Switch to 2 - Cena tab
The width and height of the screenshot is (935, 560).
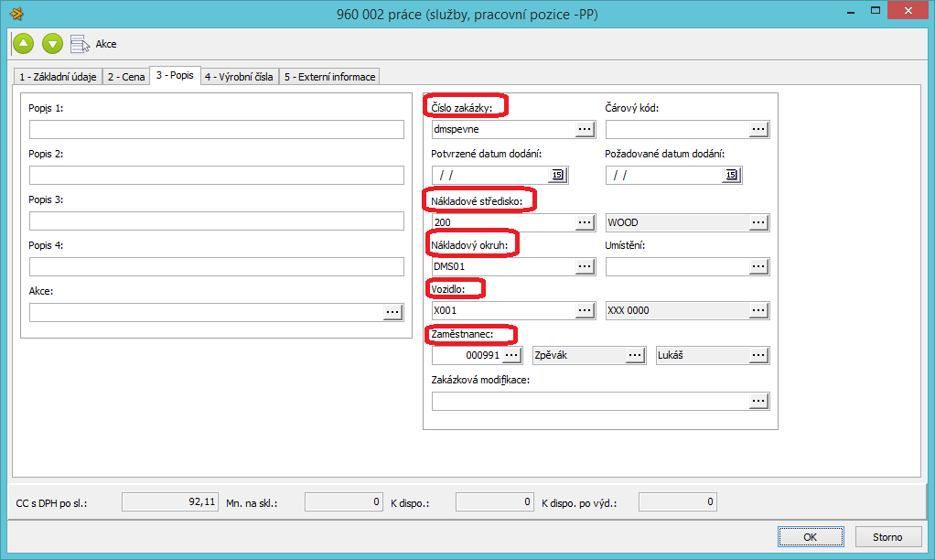pos(126,77)
